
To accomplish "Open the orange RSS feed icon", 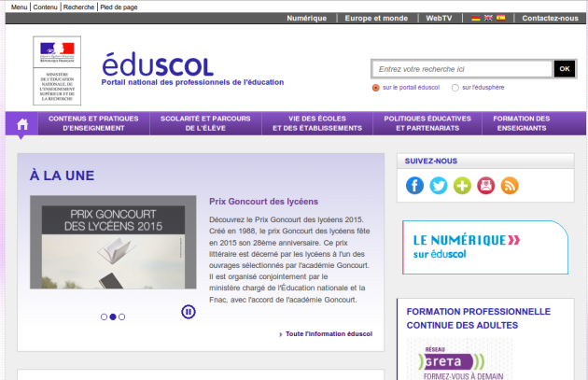I will pyautogui.click(x=510, y=186).
